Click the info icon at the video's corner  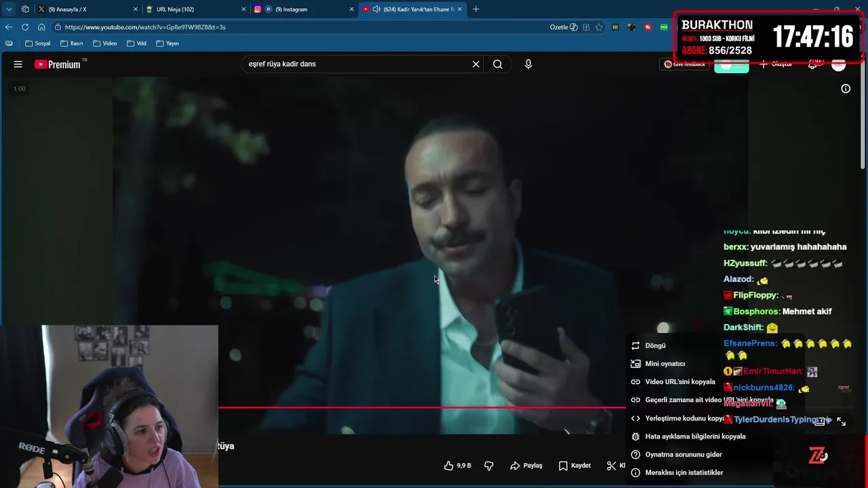pyautogui.click(x=846, y=89)
